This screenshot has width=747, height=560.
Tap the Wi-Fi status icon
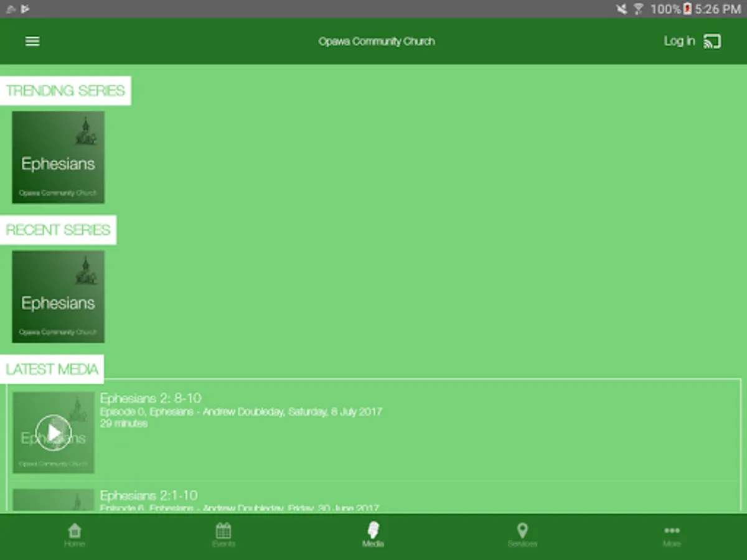click(x=638, y=9)
